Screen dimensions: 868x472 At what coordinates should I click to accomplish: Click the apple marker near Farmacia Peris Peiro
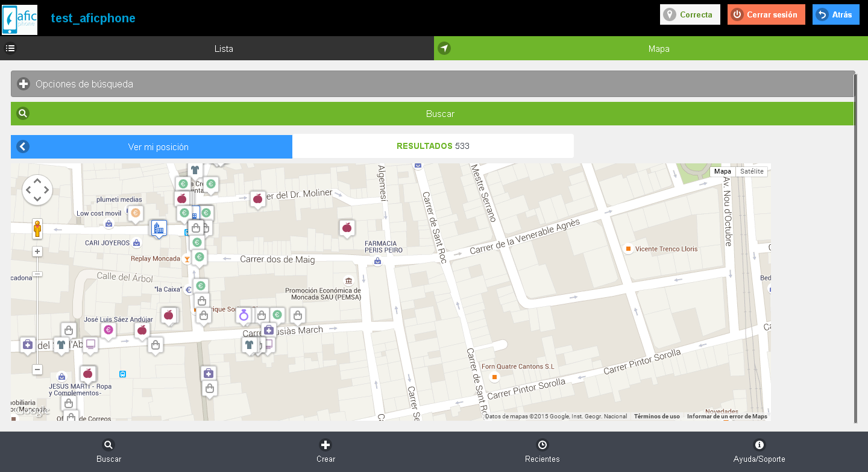(x=347, y=227)
